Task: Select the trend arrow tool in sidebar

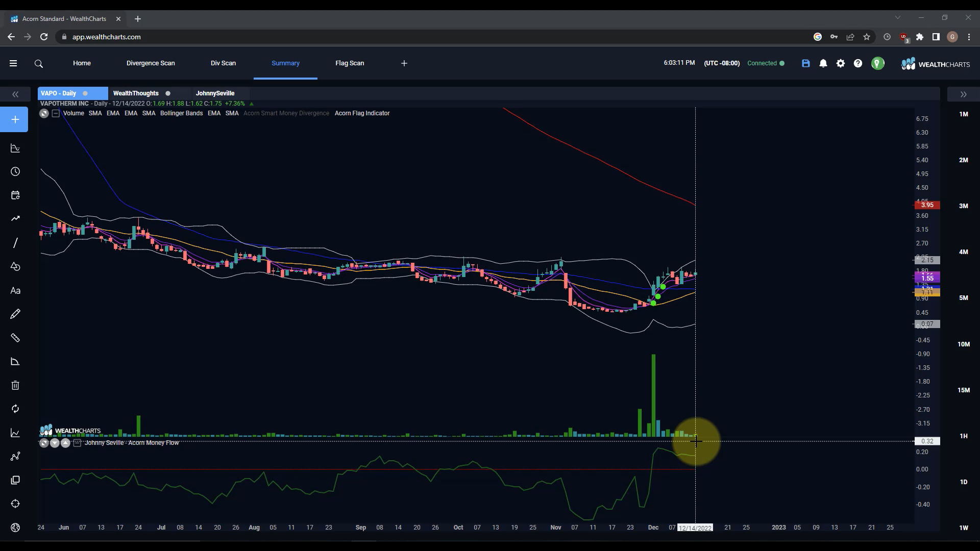Action: [15, 219]
